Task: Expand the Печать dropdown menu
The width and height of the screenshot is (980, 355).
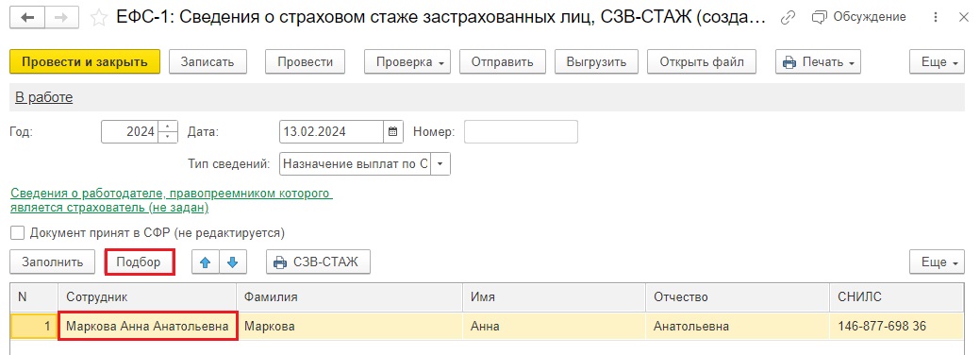Action: pyautogui.click(x=818, y=62)
